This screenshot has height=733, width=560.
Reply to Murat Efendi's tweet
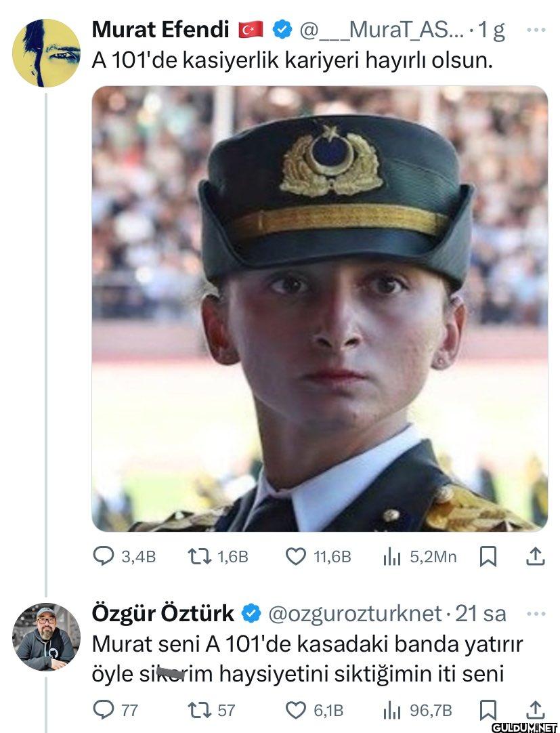pyautogui.click(x=103, y=557)
